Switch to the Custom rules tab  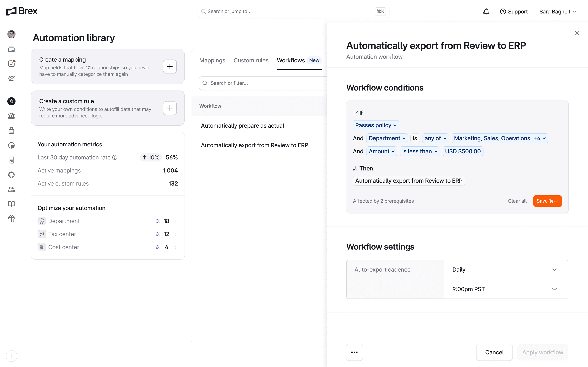click(x=251, y=60)
